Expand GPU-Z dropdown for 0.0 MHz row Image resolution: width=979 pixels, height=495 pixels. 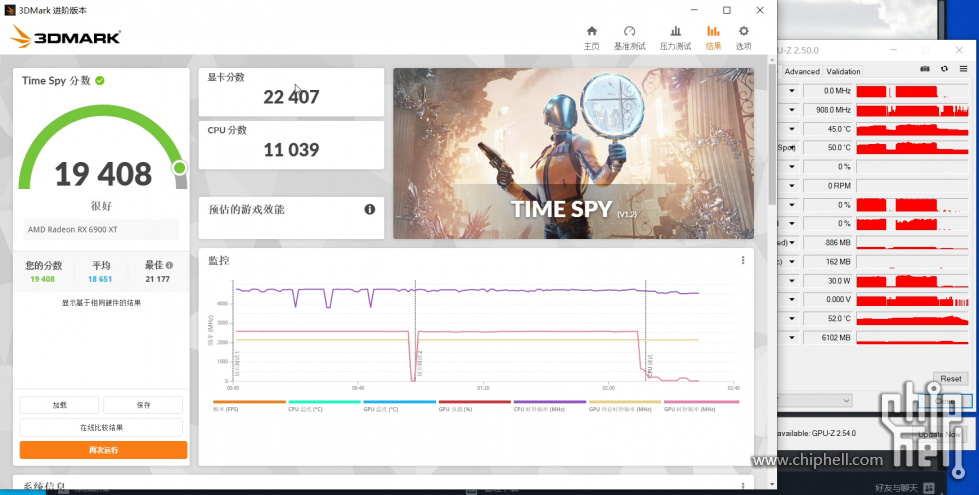tap(792, 91)
